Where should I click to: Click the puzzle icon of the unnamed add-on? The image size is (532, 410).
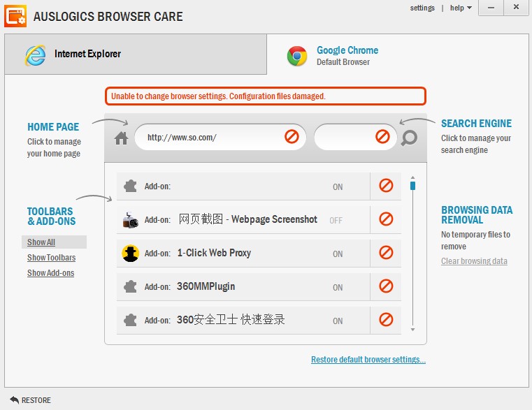pyautogui.click(x=130, y=186)
